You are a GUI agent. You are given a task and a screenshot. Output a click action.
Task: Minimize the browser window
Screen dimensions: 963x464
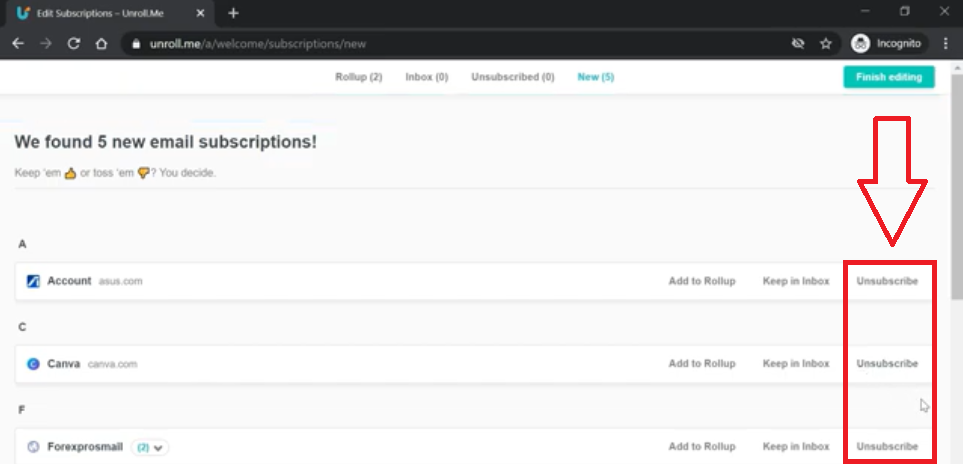tap(865, 11)
